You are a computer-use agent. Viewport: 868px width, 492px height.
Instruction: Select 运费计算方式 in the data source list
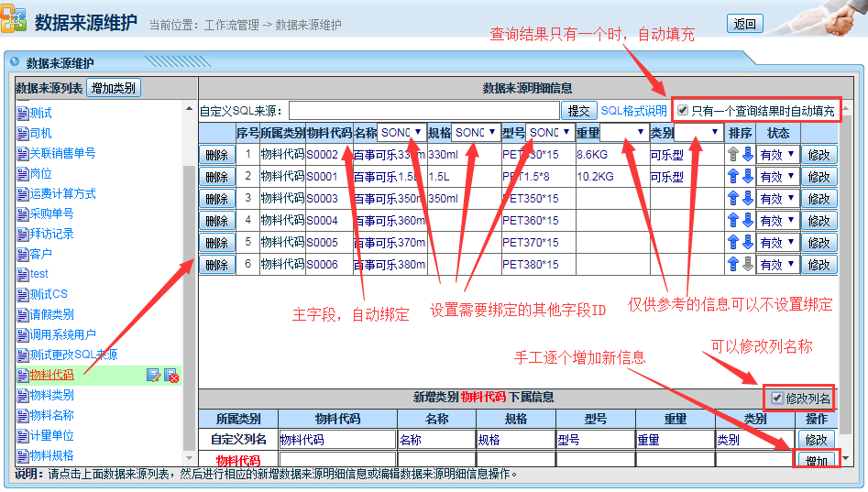pos(62,193)
